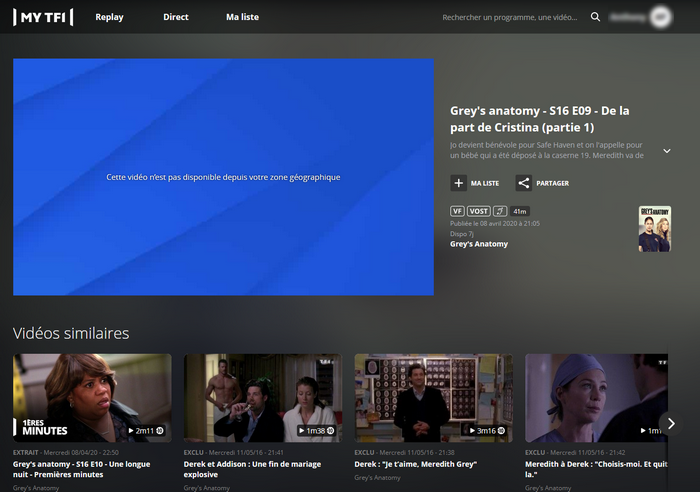This screenshot has height=492, width=700.
Task: Expand the episode description chevron
Action: (667, 151)
